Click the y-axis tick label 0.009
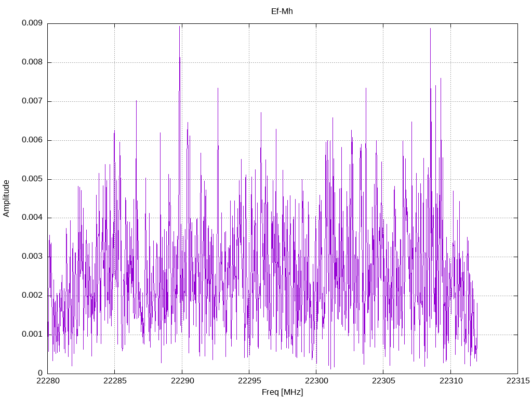The width and height of the screenshot is (532, 399). click(x=32, y=23)
